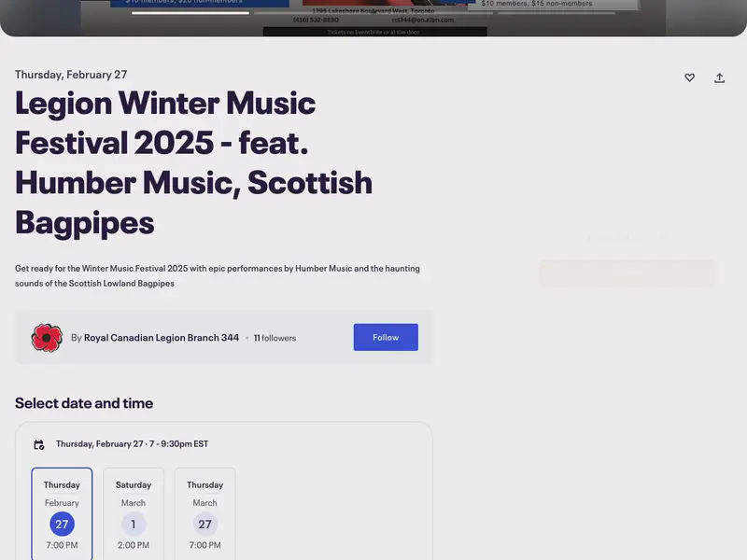Screen dimensions: 747x560
Task: Share the event using the upload icon
Action: click(x=719, y=77)
